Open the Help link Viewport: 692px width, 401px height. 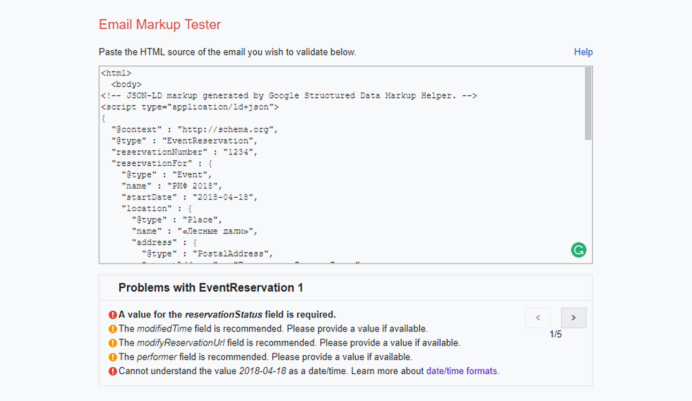[x=583, y=52]
